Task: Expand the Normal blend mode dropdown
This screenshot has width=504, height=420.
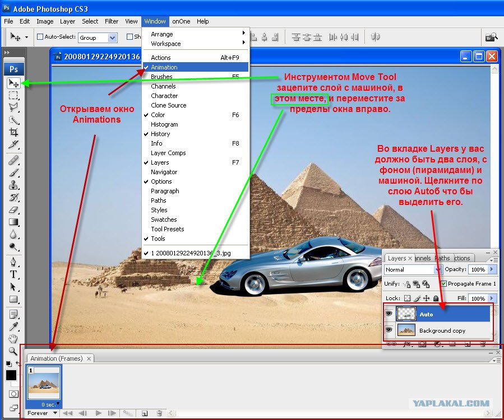Action: [x=413, y=269]
